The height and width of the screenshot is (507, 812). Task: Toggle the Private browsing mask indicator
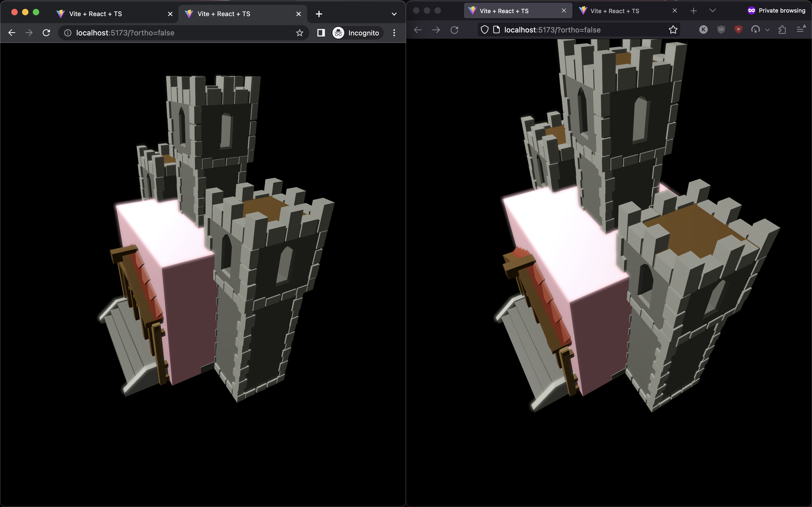click(x=751, y=10)
